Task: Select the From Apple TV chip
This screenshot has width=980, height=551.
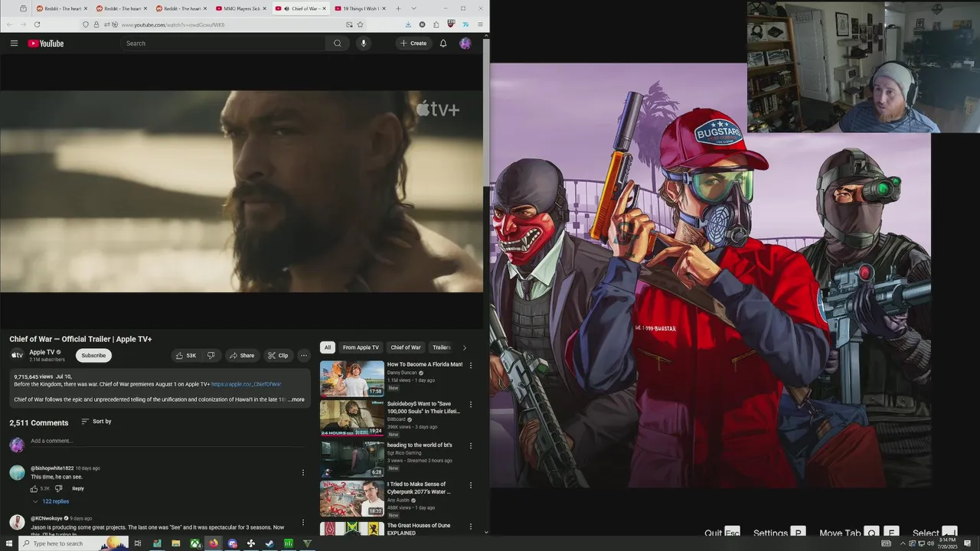Action: coord(361,347)
